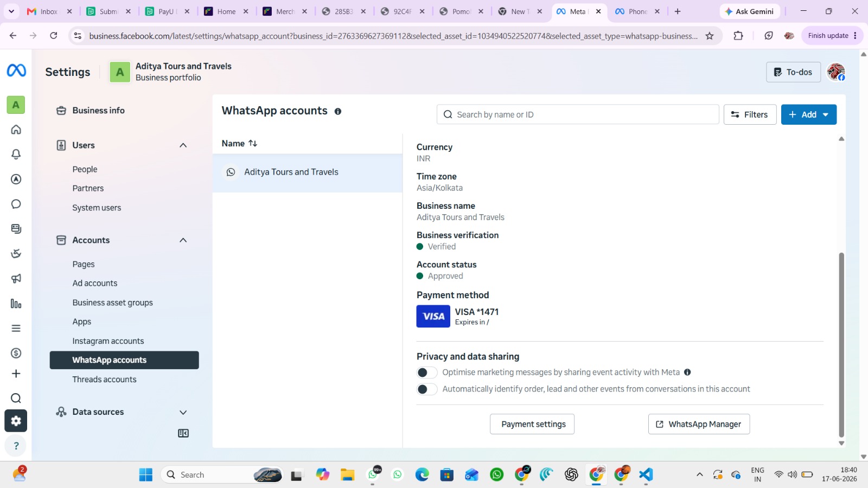Click the browser address bar URL
Image resolution: width=868 pixels, height=488 pixels.
pos(393,36)
